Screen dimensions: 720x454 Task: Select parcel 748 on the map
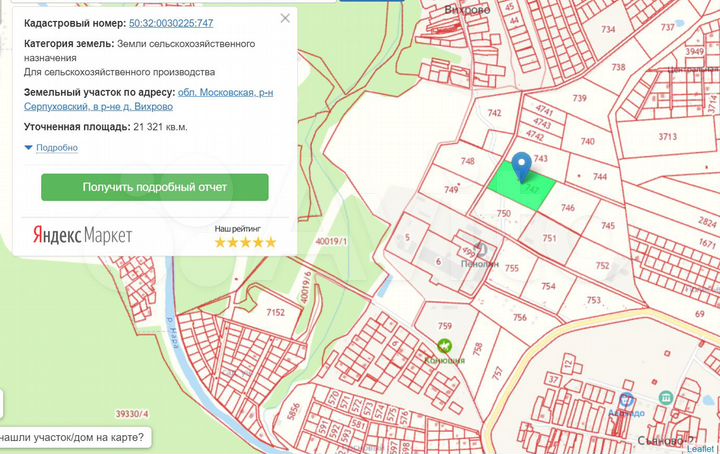[467, 162]
